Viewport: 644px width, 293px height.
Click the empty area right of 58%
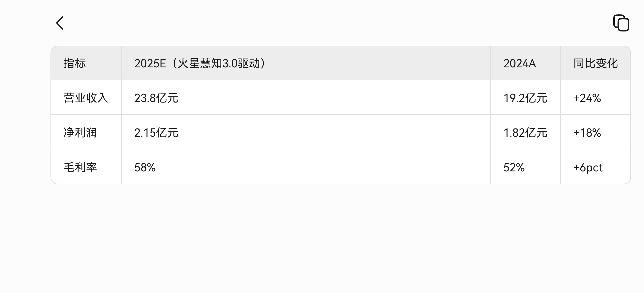[323, 167]
